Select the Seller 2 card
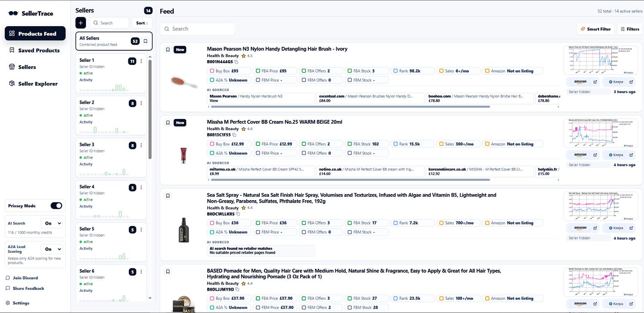The width and height of the screenshot is (644, 313). coord(111,115)
